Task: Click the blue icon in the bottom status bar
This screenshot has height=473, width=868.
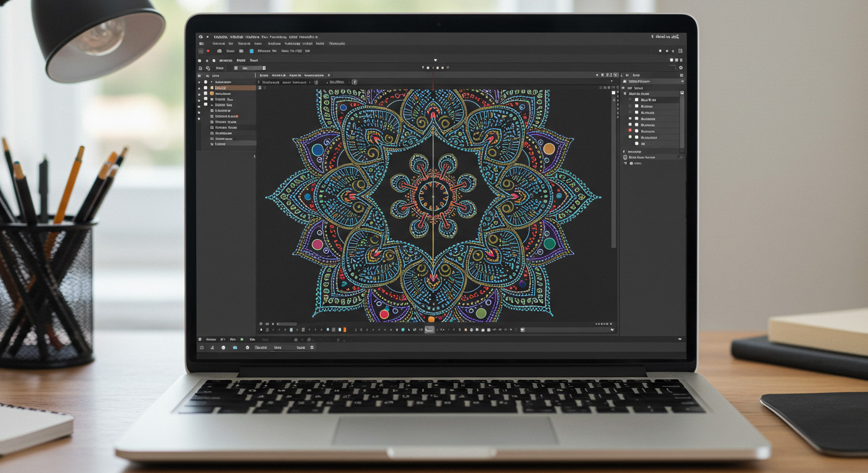Action: pyautogui.click(x=234, y=348)
